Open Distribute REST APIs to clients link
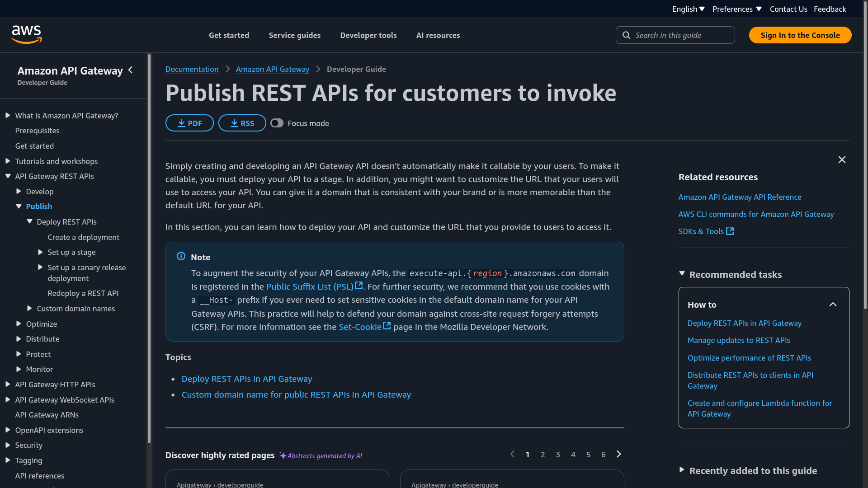This screenshot has width=868, height=488. [x=750, y=380]
